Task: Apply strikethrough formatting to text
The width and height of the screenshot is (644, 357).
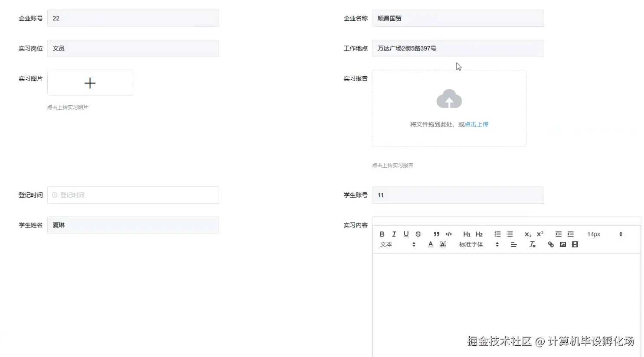Action: [x=418, y=234]
